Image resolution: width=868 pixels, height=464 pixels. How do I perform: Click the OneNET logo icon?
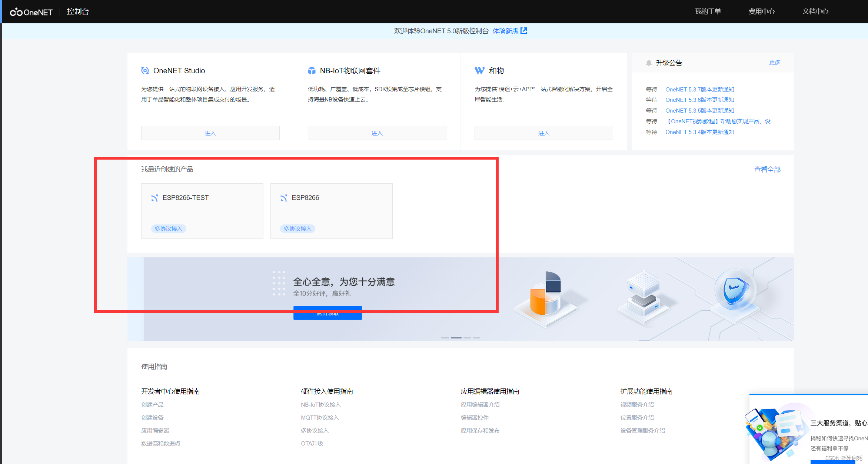click(x=16, y=12)
